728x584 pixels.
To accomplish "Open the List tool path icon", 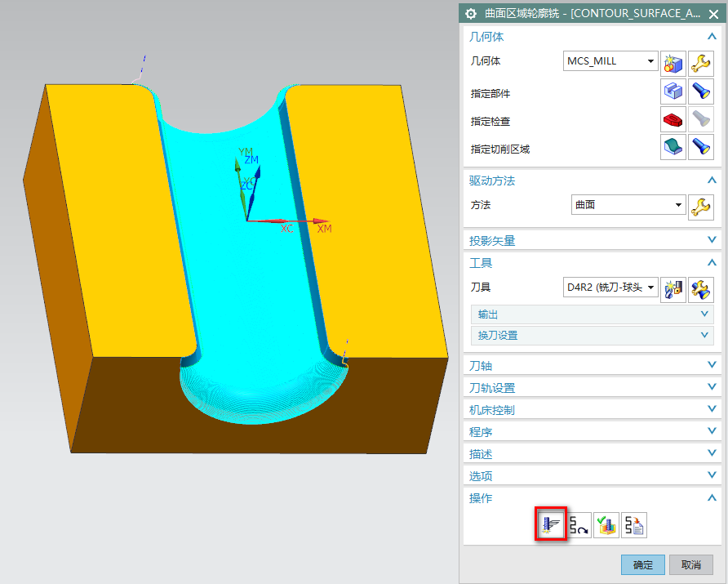I will [633, 524].
